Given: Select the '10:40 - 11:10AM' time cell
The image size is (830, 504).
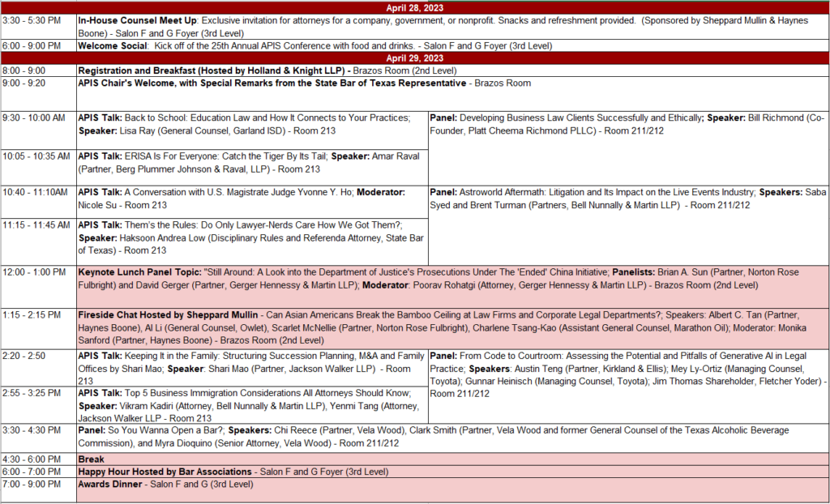Looking at the screenshot, I should tap(39, 203).
